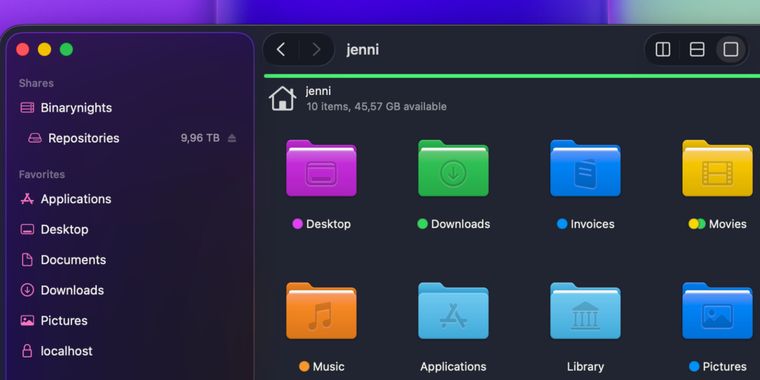Image resolution: width=760 pixels, height=380 pixels.
Task: Select the blue Invoices folder
Action: 586,168
